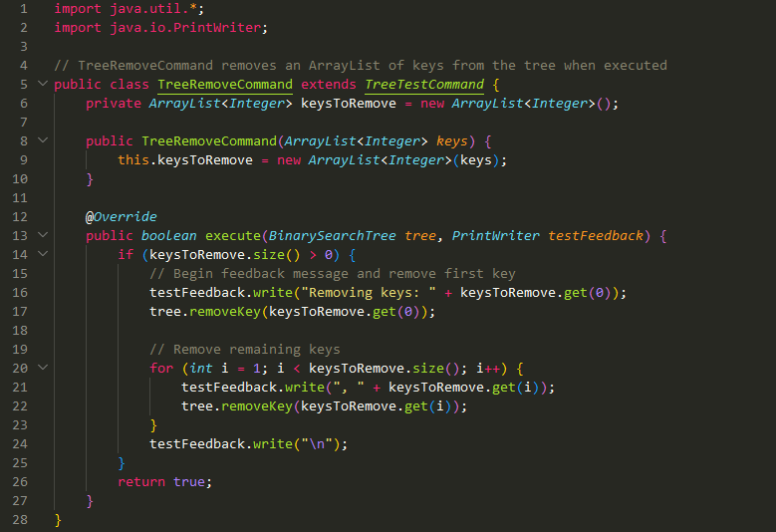Click the @Override annotation
The image size is (776, 532).
pos(122,217)
